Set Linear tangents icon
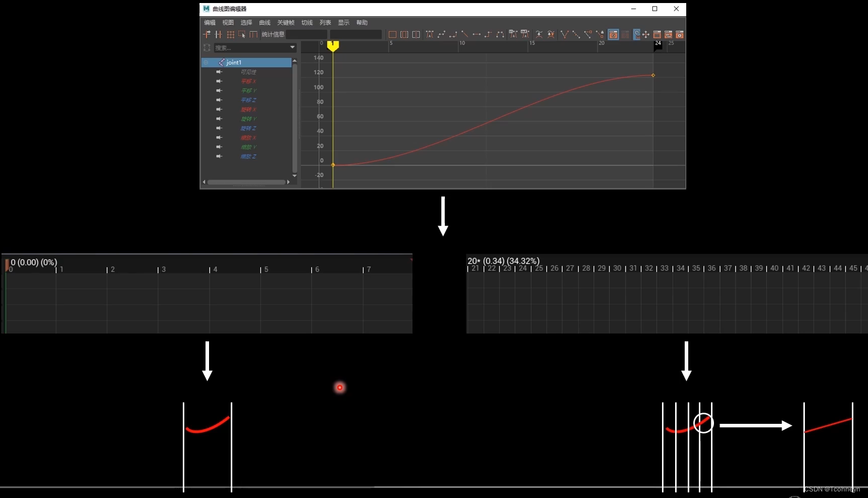Image resolution: width=868 pixels, height=498 pixels. 465,34
